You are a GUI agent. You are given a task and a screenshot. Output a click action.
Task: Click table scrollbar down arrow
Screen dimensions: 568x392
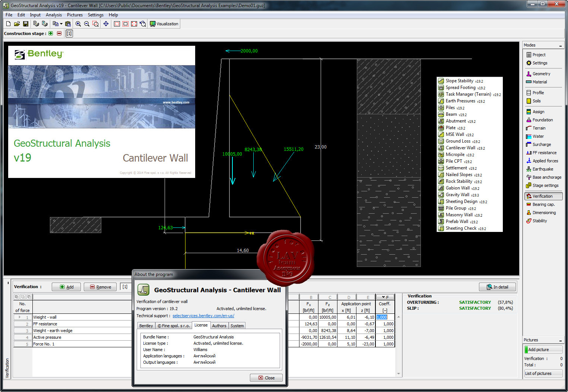tap(399, 373)
